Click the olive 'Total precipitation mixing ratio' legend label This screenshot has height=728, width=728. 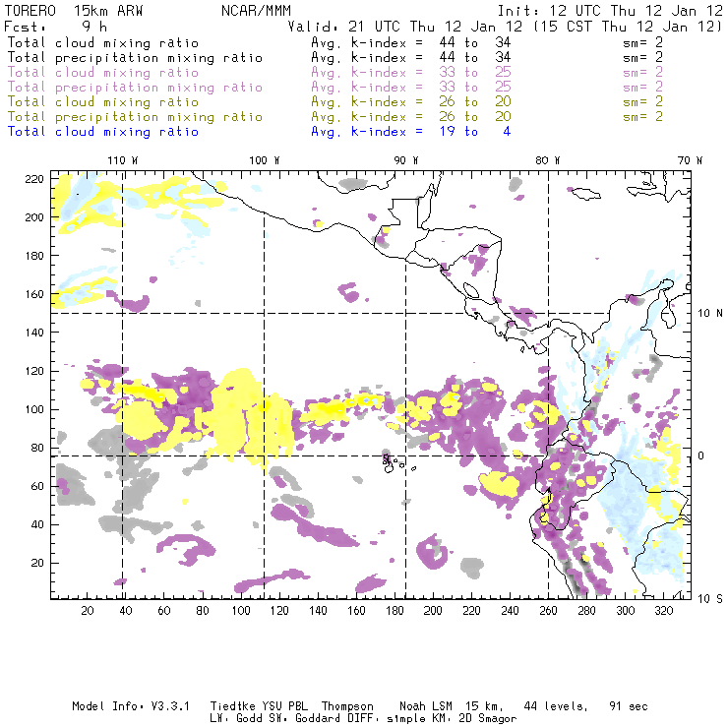click(135, 117)
